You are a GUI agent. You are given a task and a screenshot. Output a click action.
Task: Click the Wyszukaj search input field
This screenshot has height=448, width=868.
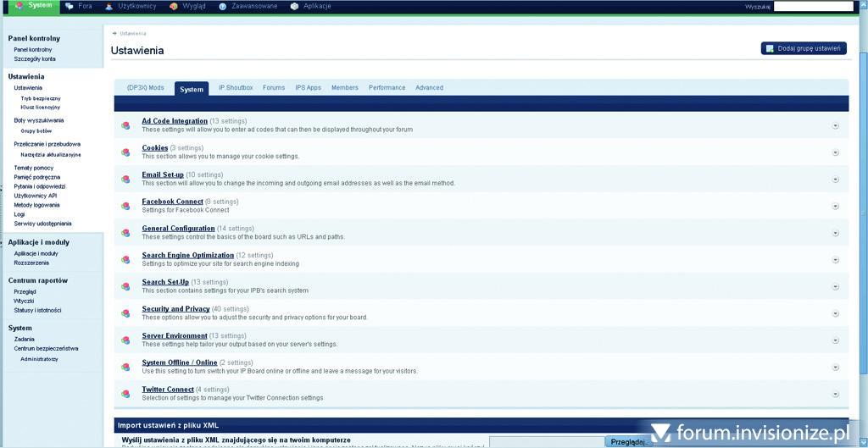(x=813, y=7)
